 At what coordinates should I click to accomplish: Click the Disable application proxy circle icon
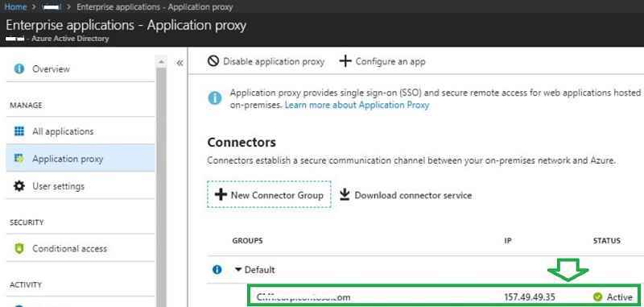click(x=213, y=62)
